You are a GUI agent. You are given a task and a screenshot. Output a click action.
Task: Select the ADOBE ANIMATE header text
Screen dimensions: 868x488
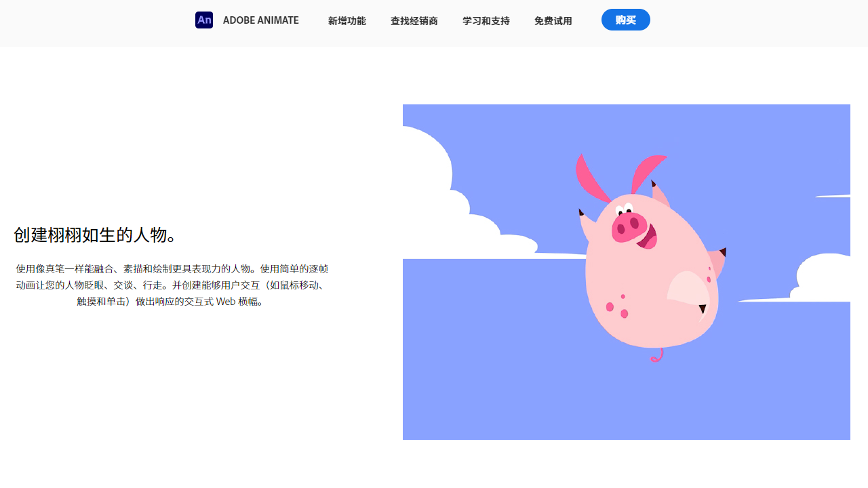260,20
